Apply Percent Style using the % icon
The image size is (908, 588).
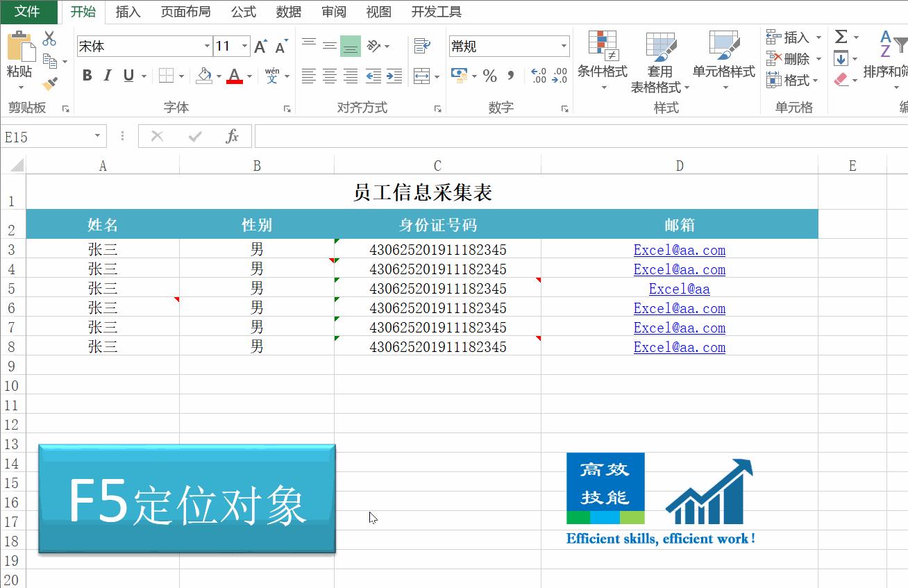[x=491, y=76]
